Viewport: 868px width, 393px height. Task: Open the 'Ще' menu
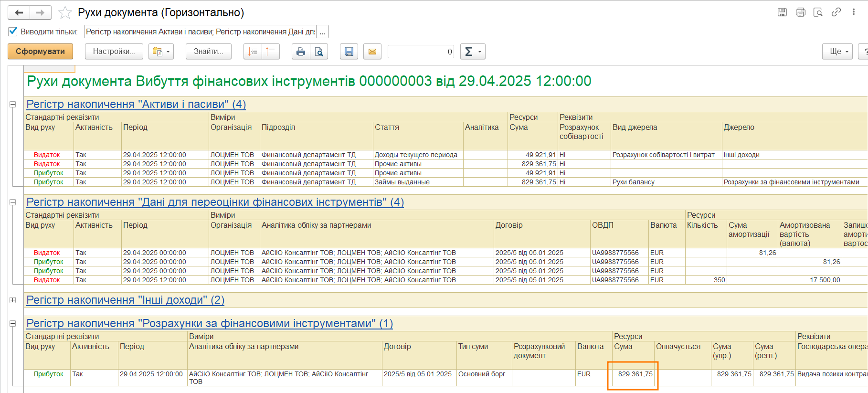click(837, 52)
